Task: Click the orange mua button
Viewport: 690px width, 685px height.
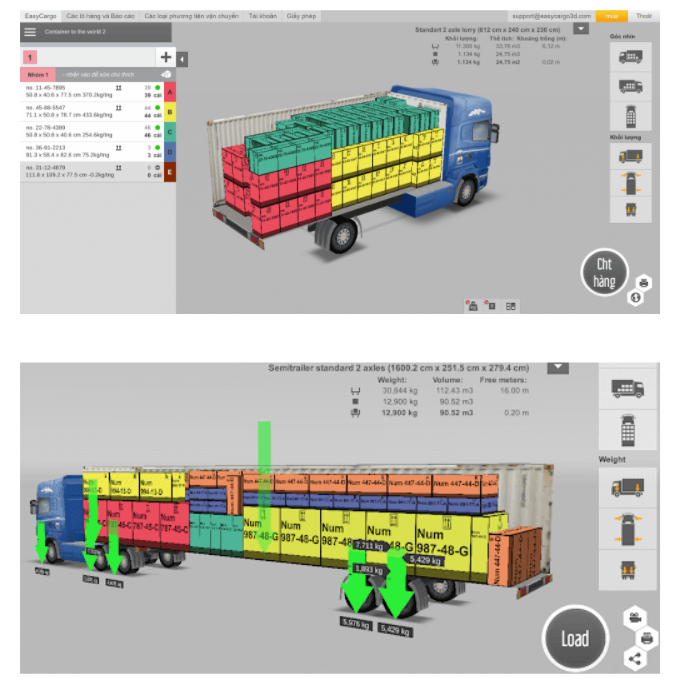Action: [611, 17]
